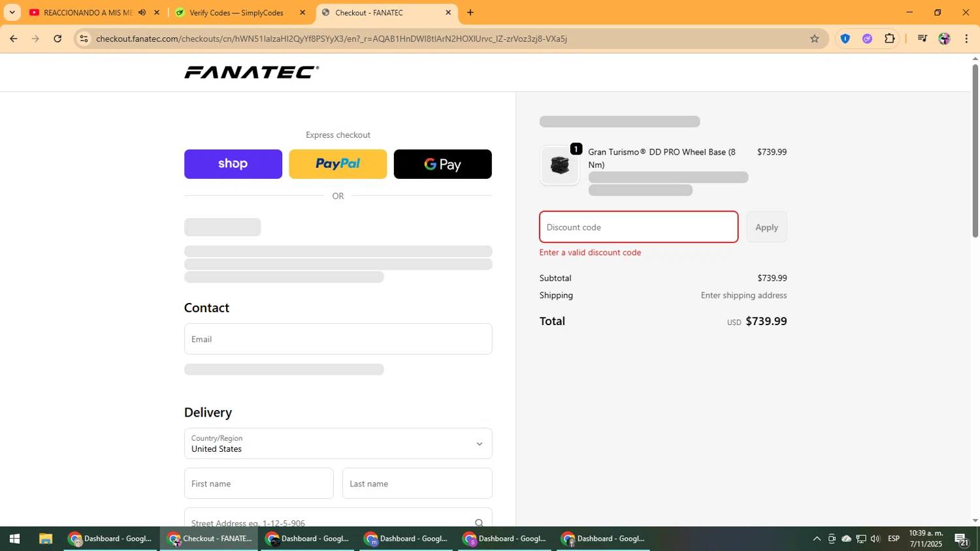Apply the discount code
Viewport: 980px width, 551px height.
tap(766, 227)
